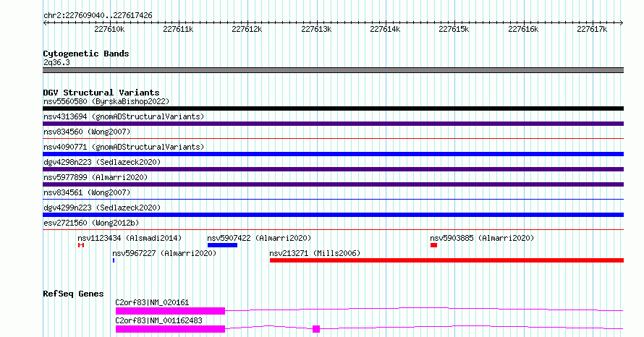The width and height of the screenshot is (644, 337).
Task: Click the purple bar for nsv5977899
Action: (x=333, y=184)
